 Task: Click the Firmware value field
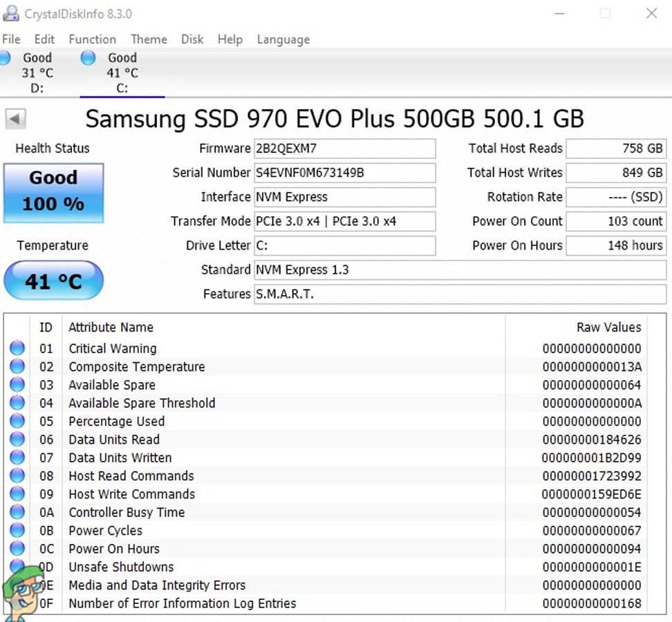point(345,149)
